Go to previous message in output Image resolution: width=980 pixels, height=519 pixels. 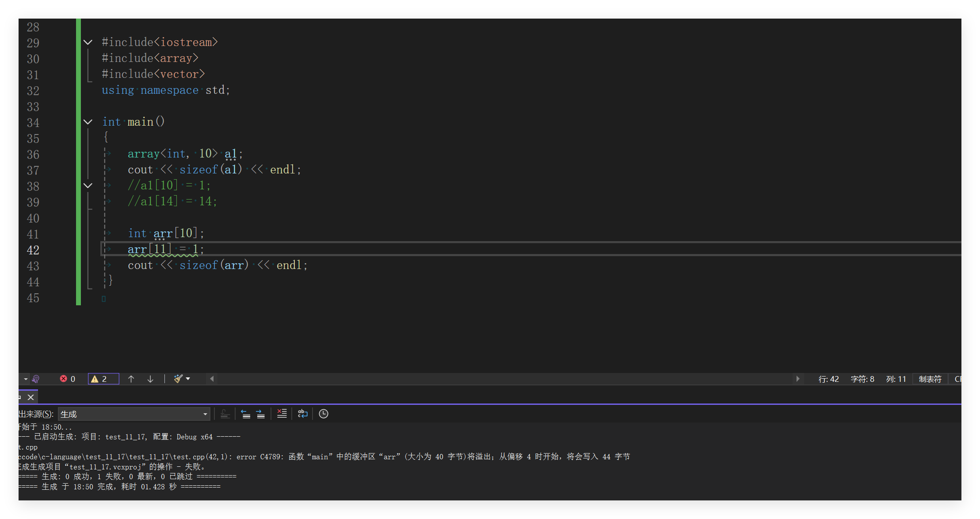tap(246, 414)
